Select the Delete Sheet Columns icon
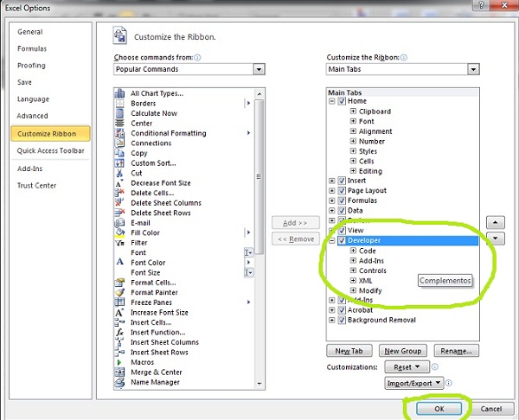Screen dimensions: 519x420 pyautogui.click(x=119, y=203)
